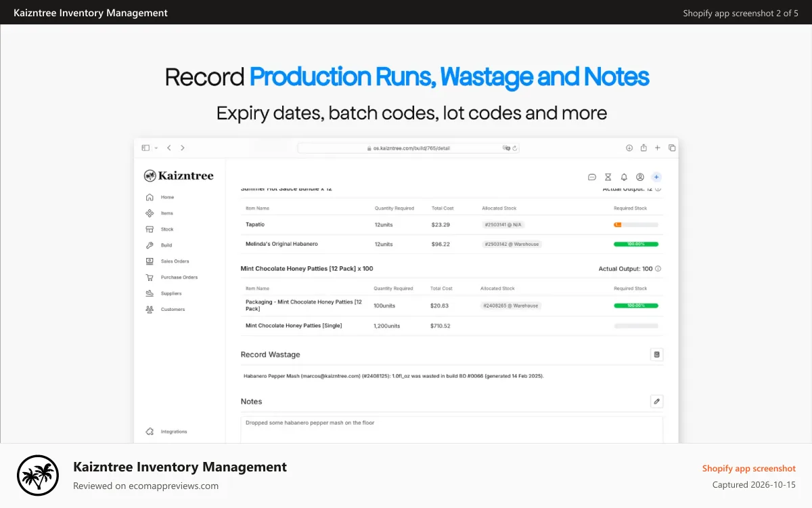Click the $23.29 total cost cell
Screen dimensions: 812x508
pyautogui.click(x=441, y=224)
